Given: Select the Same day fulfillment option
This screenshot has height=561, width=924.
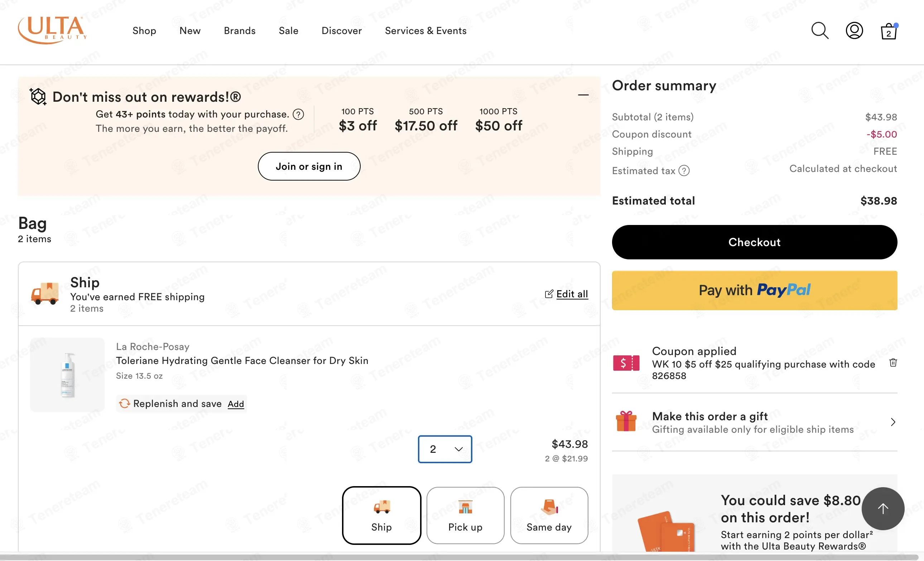Looking at the screenshot, I should (x=549, y=515).
